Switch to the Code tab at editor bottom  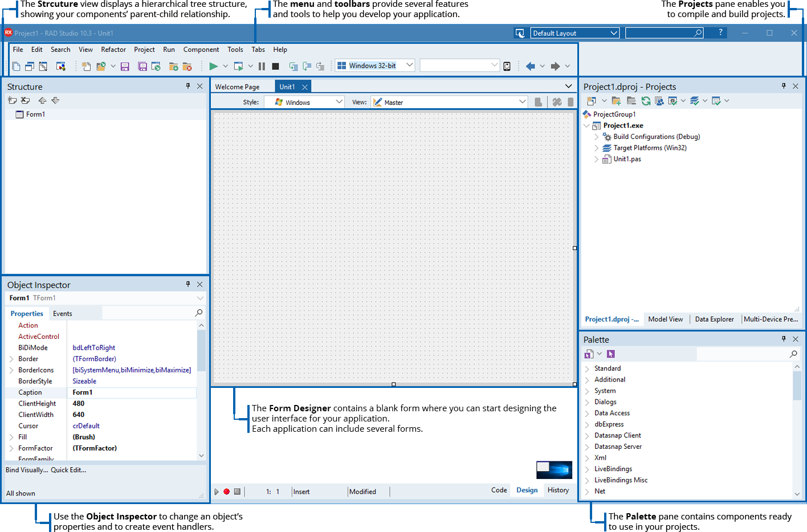(x=499, y=490)
